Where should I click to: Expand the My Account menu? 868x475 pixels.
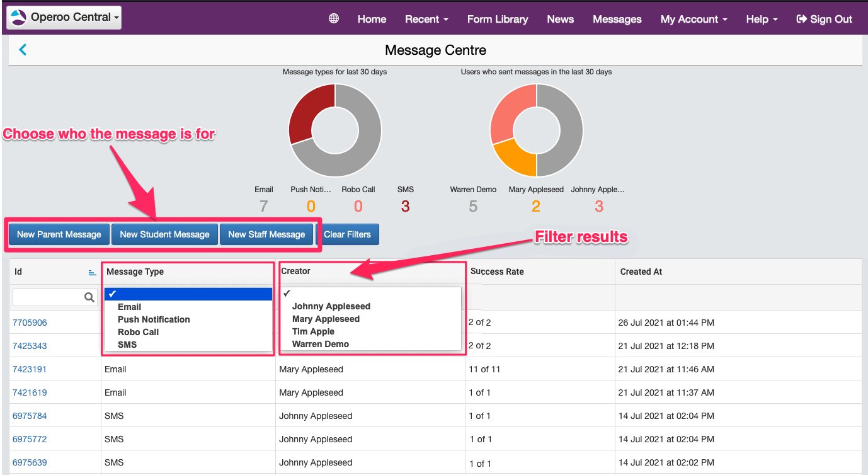click(x=694, y=19)
